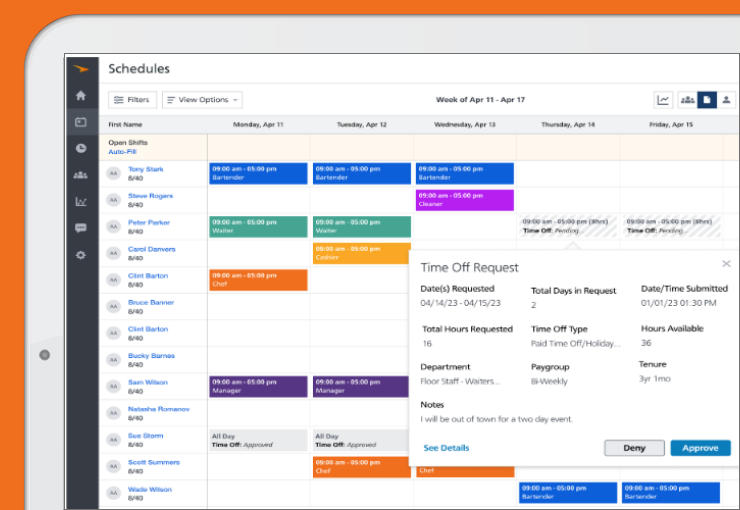Viewport: 740px width, 510px height.
Task: Click Sue Storm's avatar icon
Action: point(113,440)
